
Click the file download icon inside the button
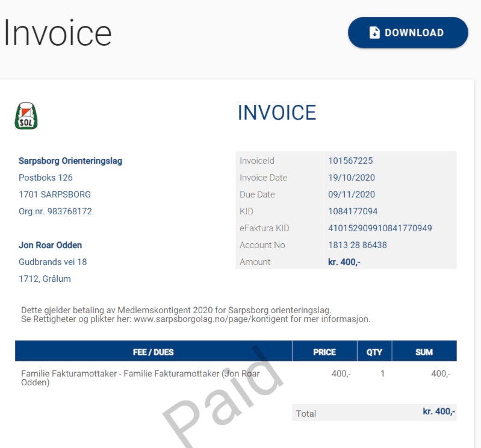[x=374, y=33]
